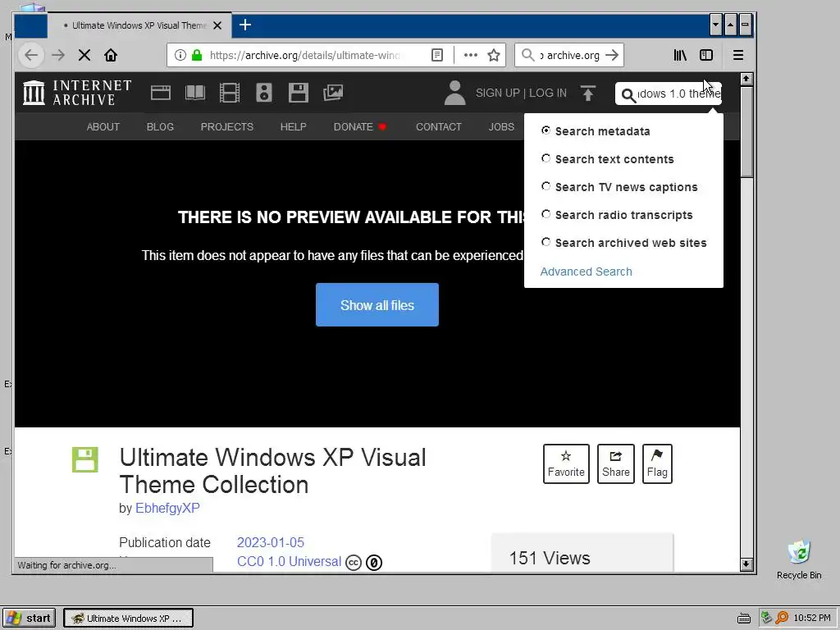This screenshot has height=630, width=840.
Task: Click the page scrollbar up arrow
Action: (x=746, y=79)
